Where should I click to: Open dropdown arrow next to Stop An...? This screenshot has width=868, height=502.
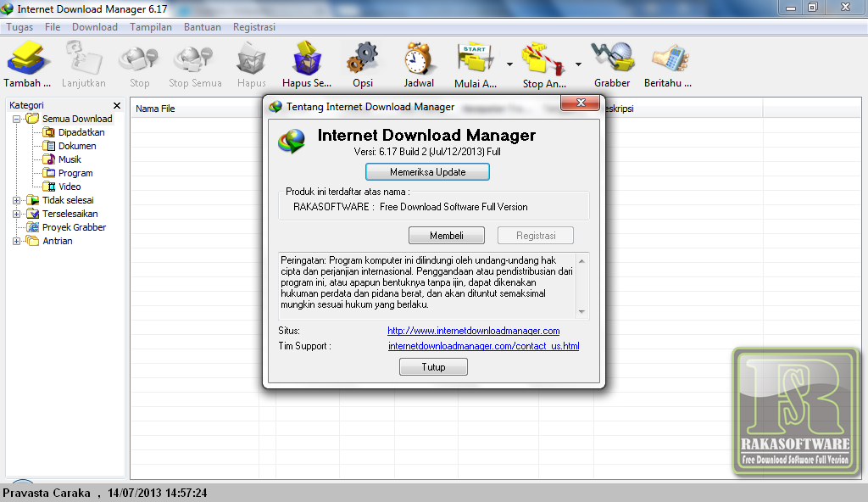coord(578,64)
